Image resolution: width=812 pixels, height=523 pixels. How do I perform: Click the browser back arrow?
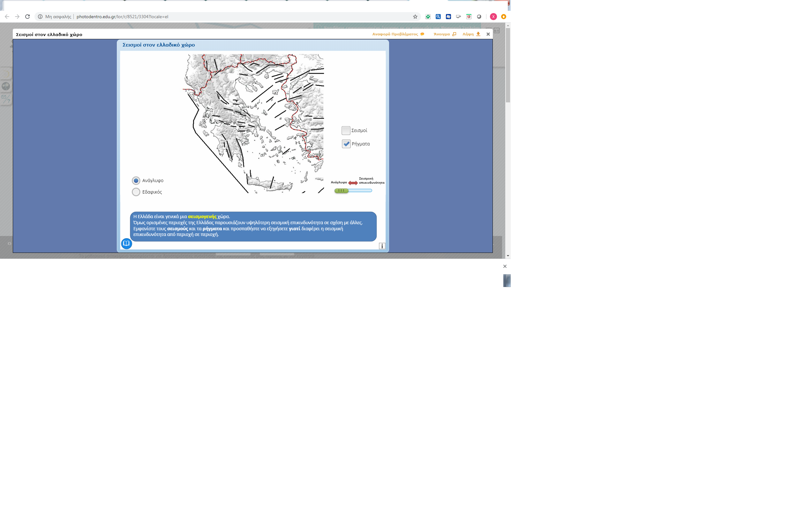point(7,17)
